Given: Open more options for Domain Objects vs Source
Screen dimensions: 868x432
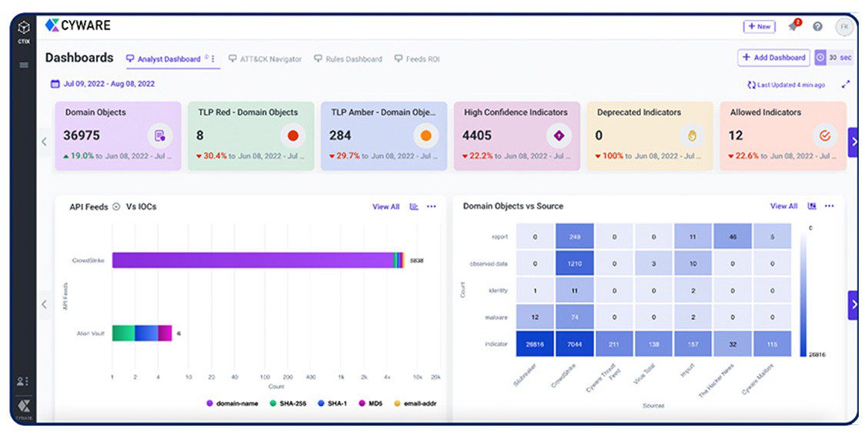Looking at the screenshot, I should pyautogui.click(x=830, y=206).
